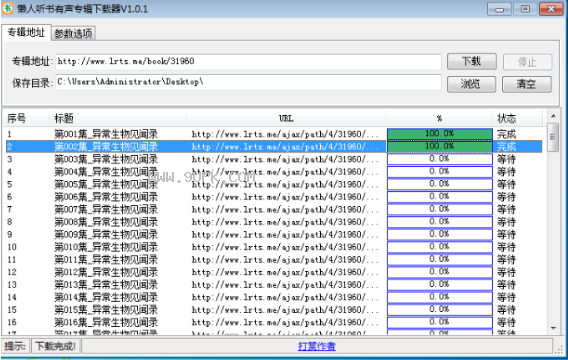Image resolution: width=568 pixels, height=360 pixels.
Task: Click the 0.0% progress bar in row 3
Action: pos(440,159)
